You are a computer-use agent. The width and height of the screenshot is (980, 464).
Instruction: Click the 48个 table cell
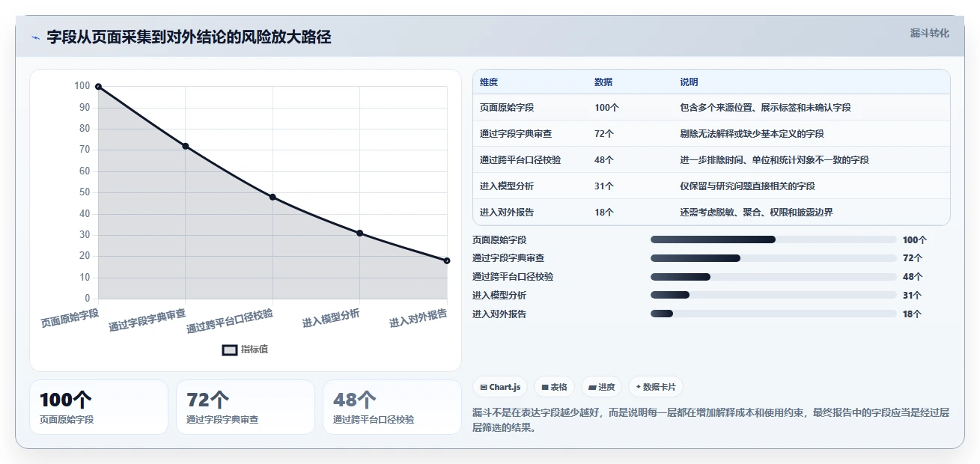[604, 160]
